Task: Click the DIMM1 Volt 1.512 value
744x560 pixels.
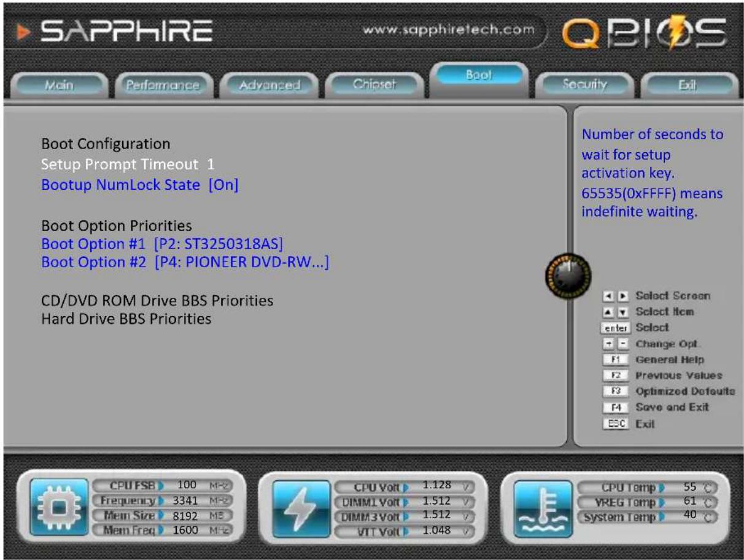Action: (x=437, y=500)
